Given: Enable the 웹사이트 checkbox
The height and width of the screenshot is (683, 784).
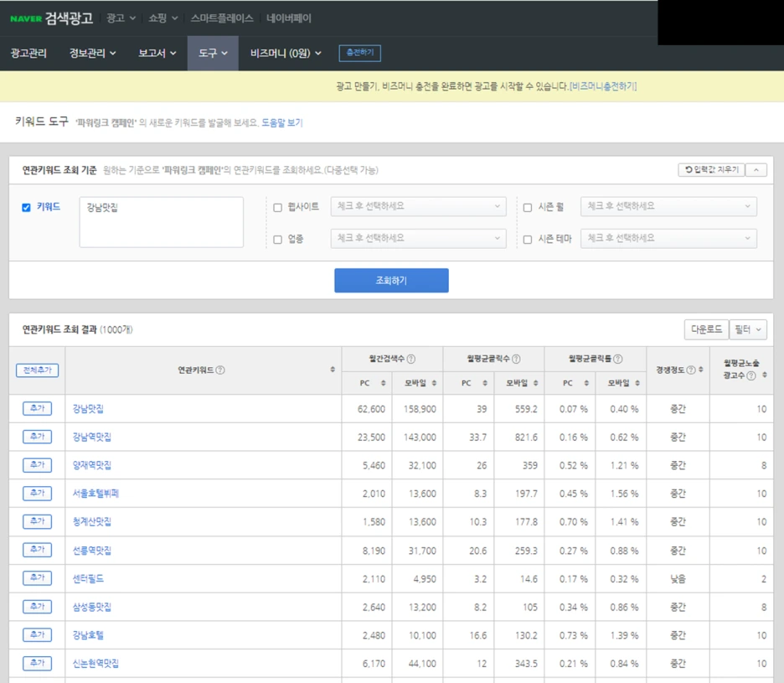Looking at the screenshot, I should pyautogui.click(x=277, y=208).
